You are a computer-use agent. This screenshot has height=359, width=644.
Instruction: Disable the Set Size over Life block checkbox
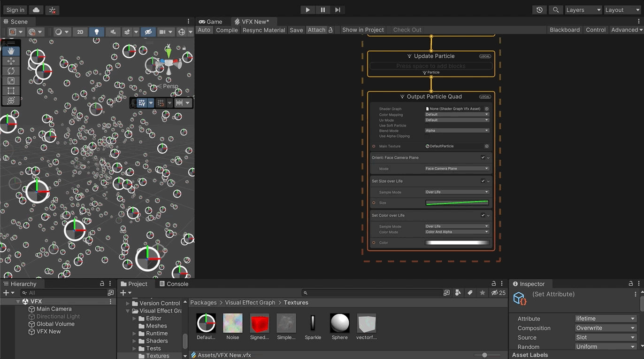[483, 181]
